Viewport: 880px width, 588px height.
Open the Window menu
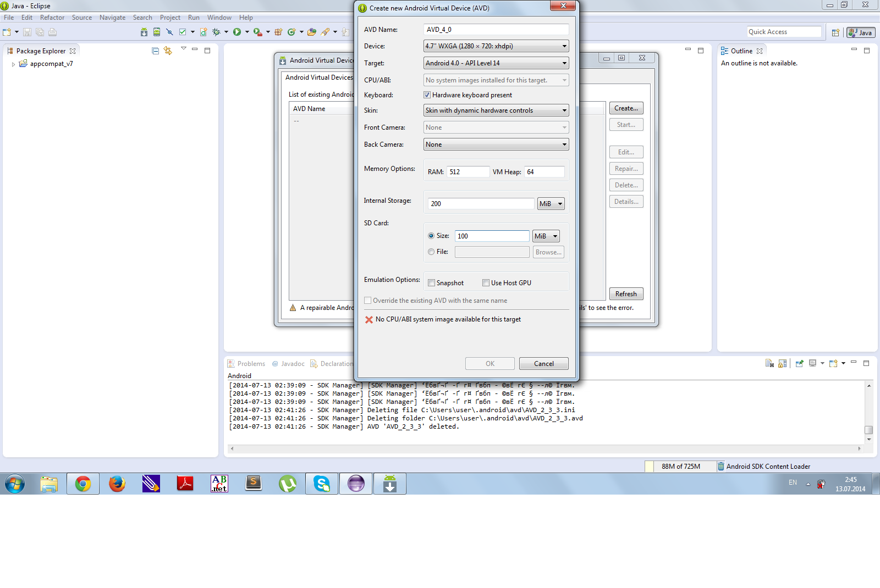click(219, 18)
